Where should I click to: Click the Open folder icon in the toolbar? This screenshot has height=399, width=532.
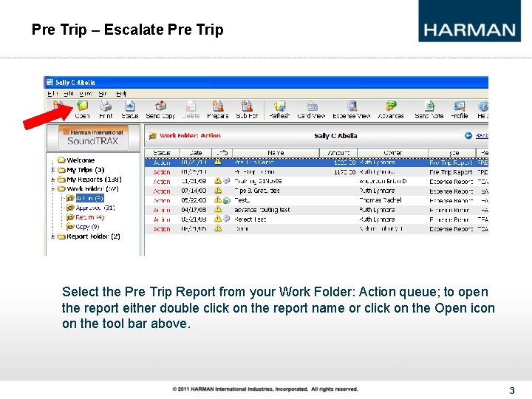coord(83,106)
